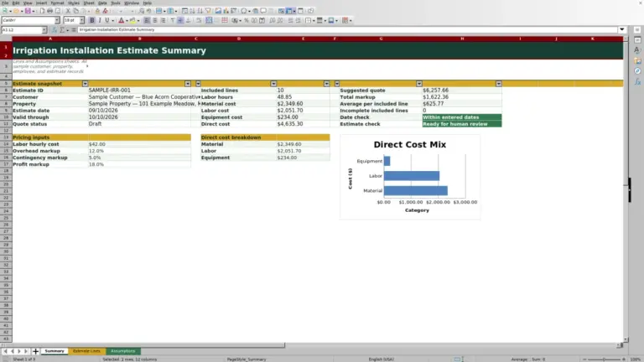Click the Copy icon
Image resolution: width=644 pixels, height=362 pixels.
[75, 11]
